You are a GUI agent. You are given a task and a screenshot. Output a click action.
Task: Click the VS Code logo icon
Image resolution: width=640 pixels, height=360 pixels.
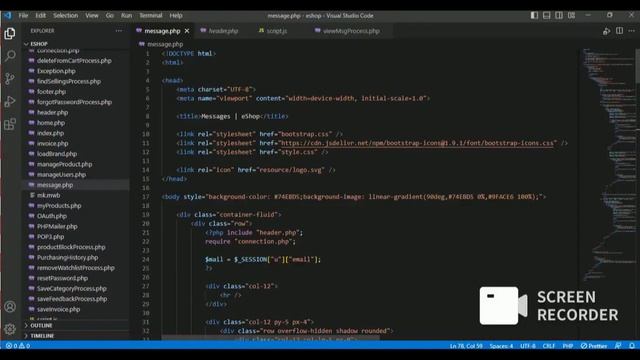click(7, 16)
